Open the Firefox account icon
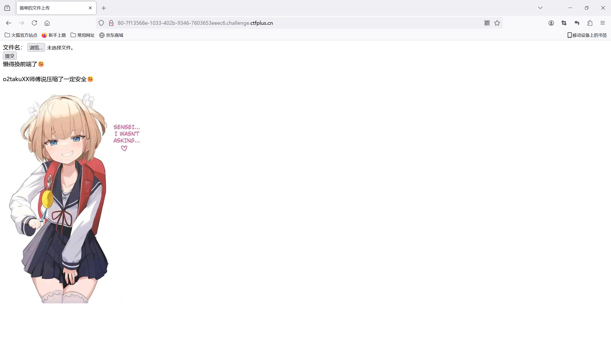611x364 pixels. [551, 23]
